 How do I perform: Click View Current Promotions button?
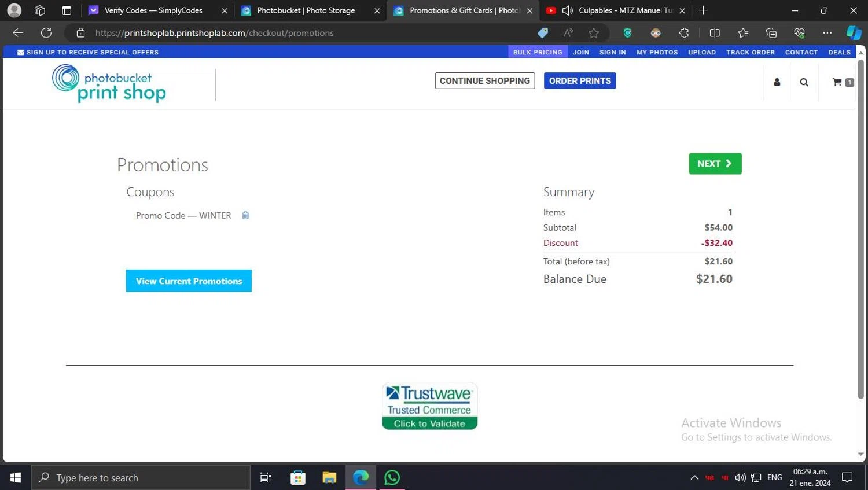(189, 281)
